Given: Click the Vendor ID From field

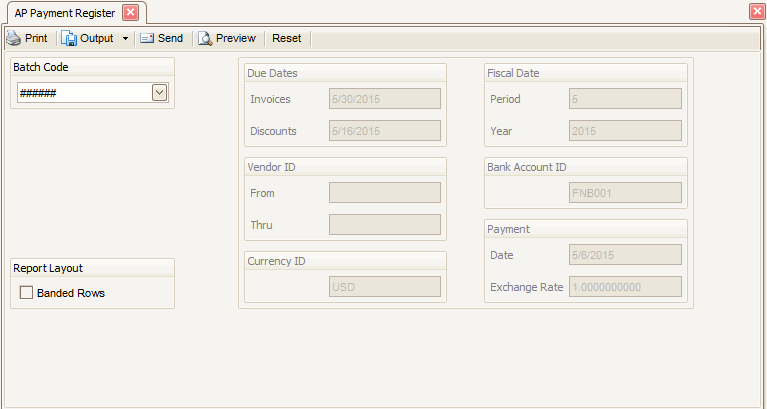Looking at the screenshot, I should tap(384, 193).
